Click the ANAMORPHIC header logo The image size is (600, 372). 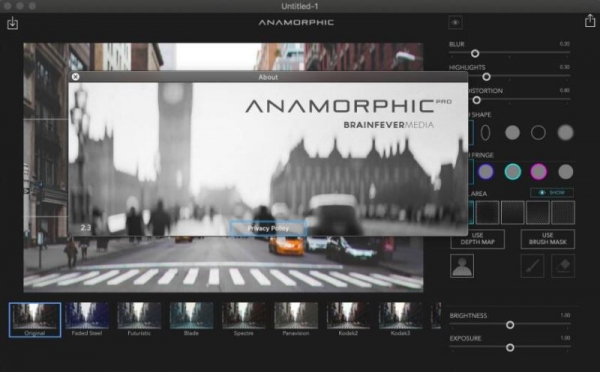click(x=296, y=23)
